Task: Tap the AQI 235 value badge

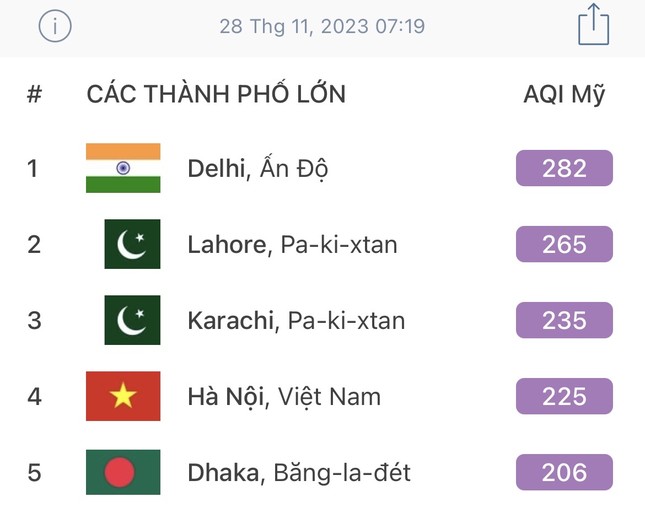Action: point(564,320)
